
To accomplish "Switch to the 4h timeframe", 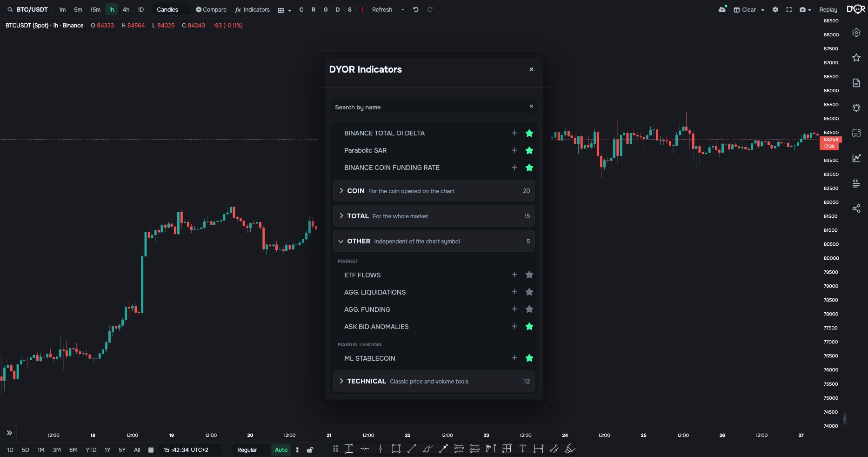I will pos(126,9).
